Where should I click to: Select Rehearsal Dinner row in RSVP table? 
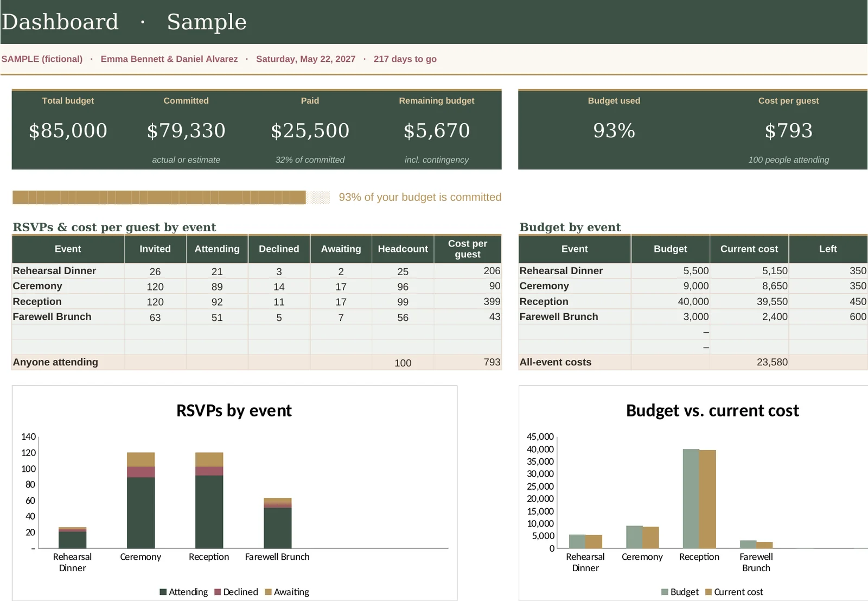pyautogui.click(x=257, y=271)
